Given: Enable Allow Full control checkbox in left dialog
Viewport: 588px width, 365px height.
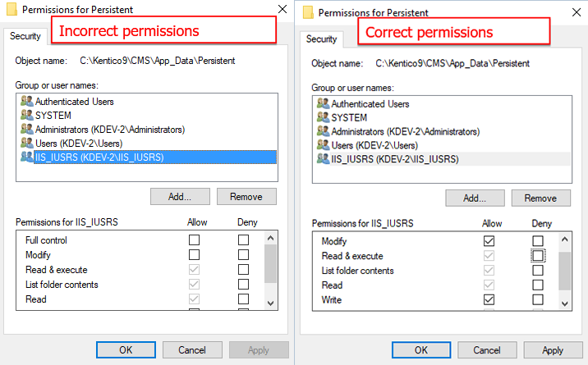Looking at the screenshot, I should click(194, 240).
